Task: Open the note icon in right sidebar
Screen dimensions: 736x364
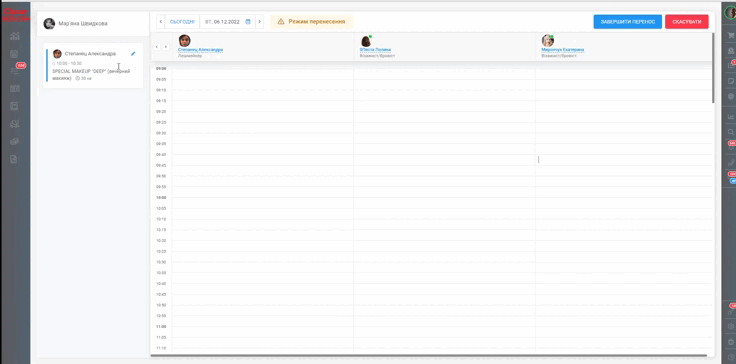Action: (731, 81)
